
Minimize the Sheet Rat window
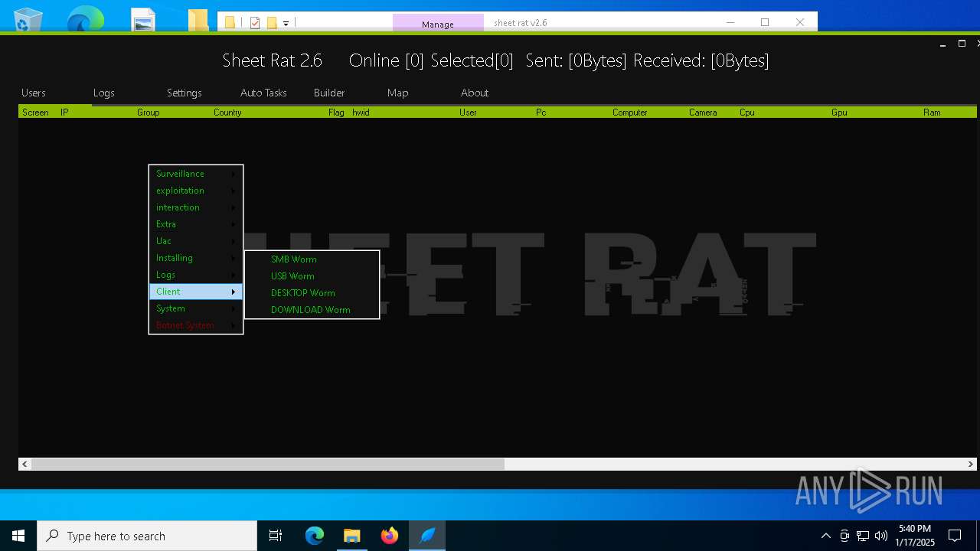click(942, 44)
